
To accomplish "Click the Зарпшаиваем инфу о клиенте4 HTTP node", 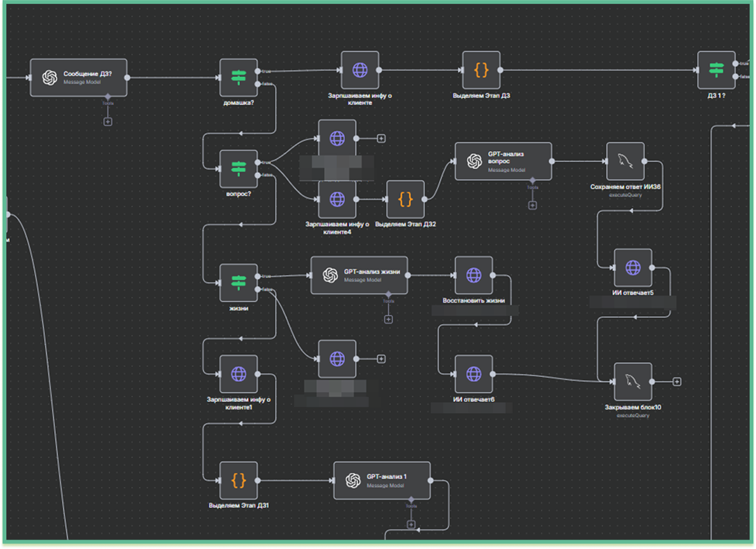I will pyautogui.click(x=337, y=199).
